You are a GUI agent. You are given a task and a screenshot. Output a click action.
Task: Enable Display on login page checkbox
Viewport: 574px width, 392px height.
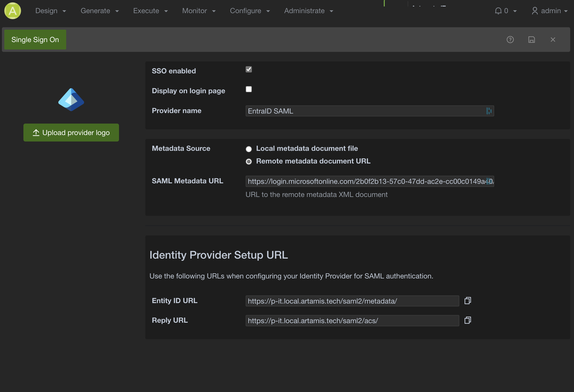point(249,89)
